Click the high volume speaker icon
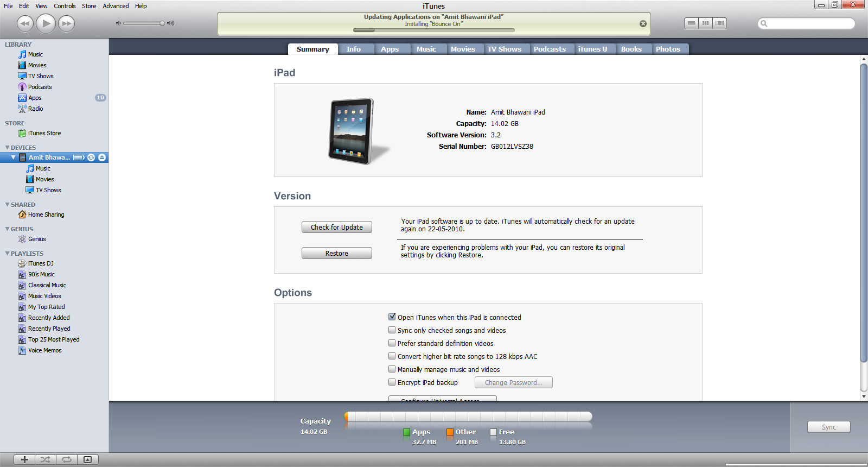 [x=171, y=23]
